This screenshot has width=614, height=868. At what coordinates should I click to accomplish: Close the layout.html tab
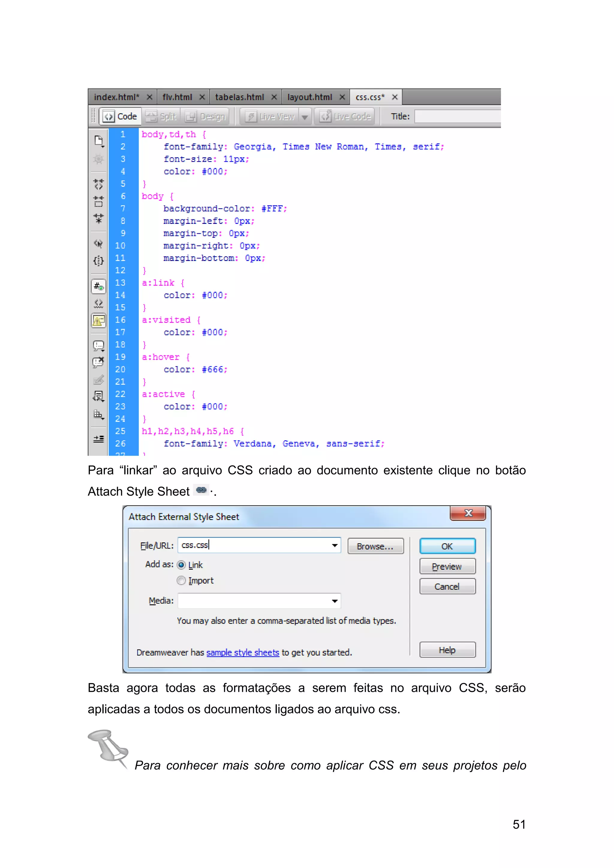(x=342, y=97)
